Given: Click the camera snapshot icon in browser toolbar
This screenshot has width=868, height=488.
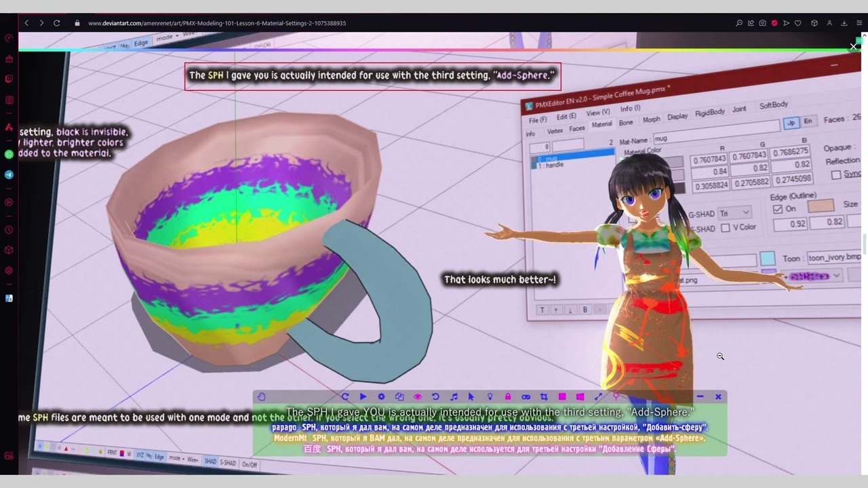Looking at the screenshot, I should click(x=763, y=23).
